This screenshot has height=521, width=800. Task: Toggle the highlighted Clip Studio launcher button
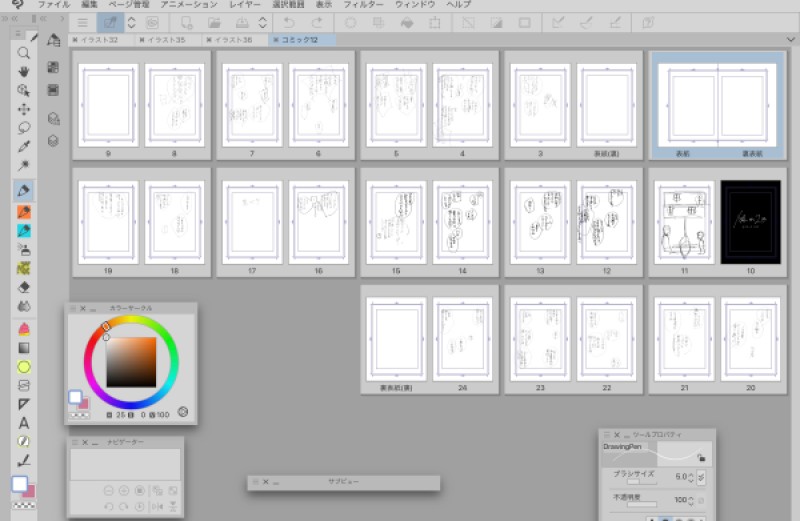tap(110, 23)
